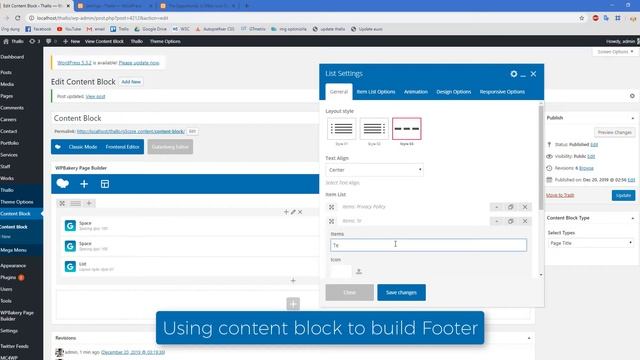Viewport: 640px width, 360px height.
Task: Close the List Settings panel
Action: [533, 74]
